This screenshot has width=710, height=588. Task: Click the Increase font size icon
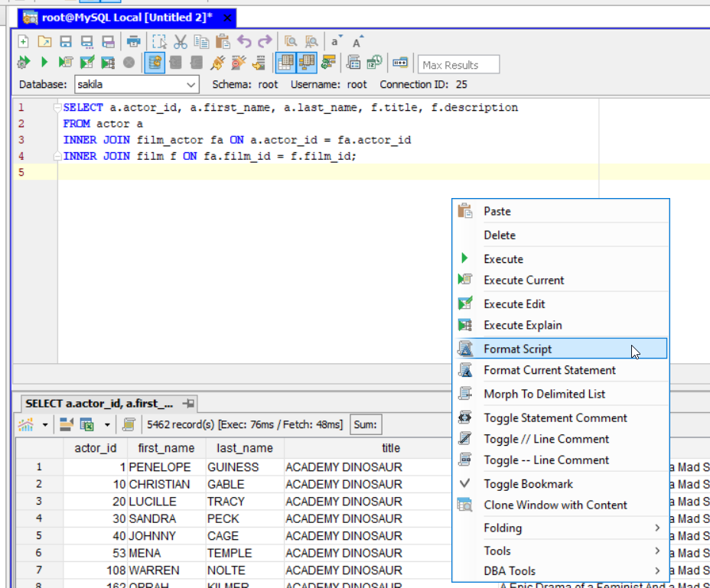pos(357,42)
